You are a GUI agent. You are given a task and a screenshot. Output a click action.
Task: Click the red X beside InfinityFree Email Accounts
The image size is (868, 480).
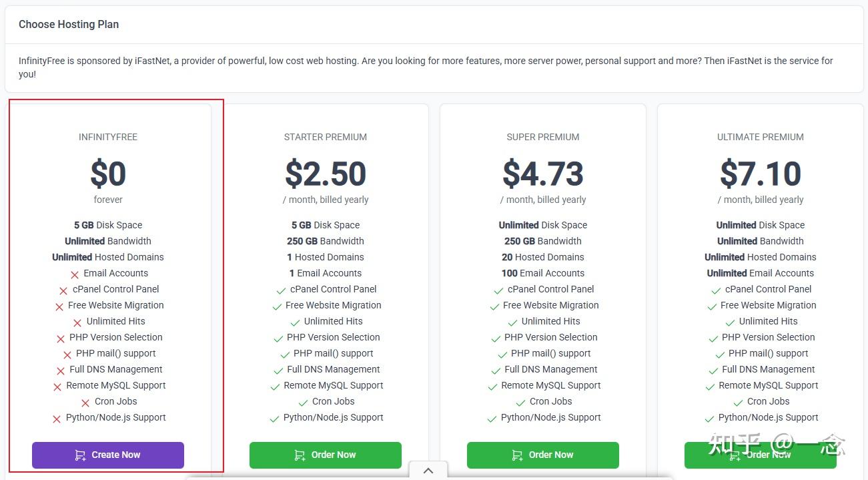tap(75, 274)
